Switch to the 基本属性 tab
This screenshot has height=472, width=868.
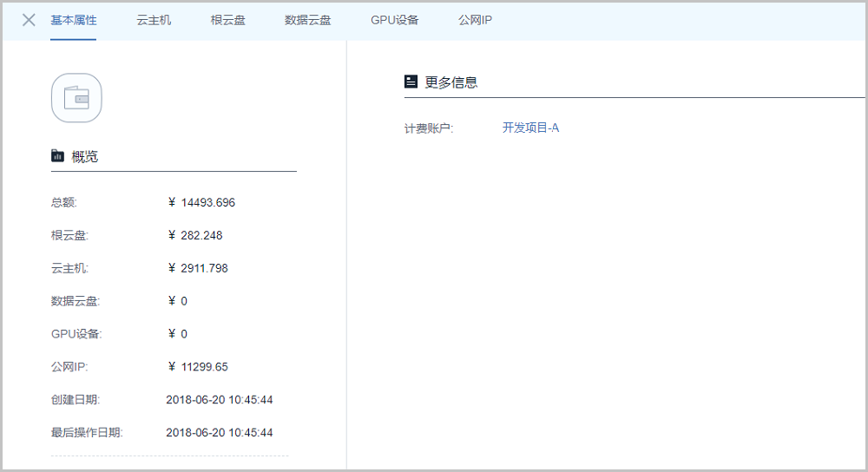tap(74, 20)
